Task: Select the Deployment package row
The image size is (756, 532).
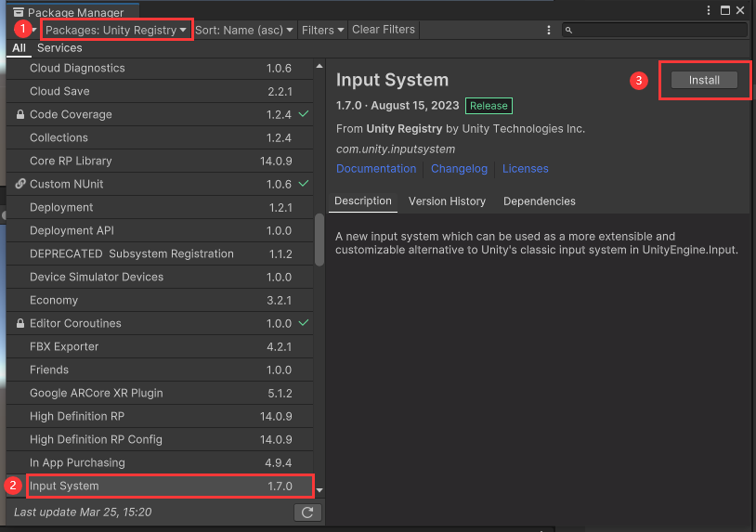Action: [x=160, y=207]
